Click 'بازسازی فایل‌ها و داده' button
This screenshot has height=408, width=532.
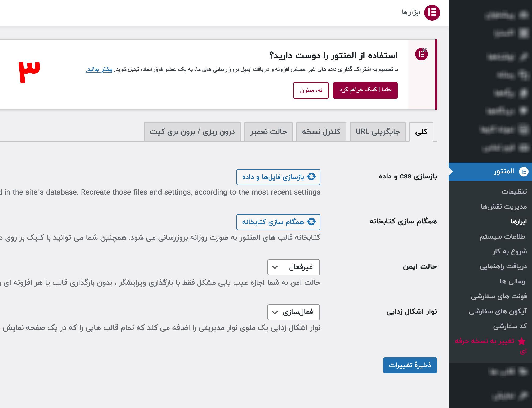click(278, 177)
